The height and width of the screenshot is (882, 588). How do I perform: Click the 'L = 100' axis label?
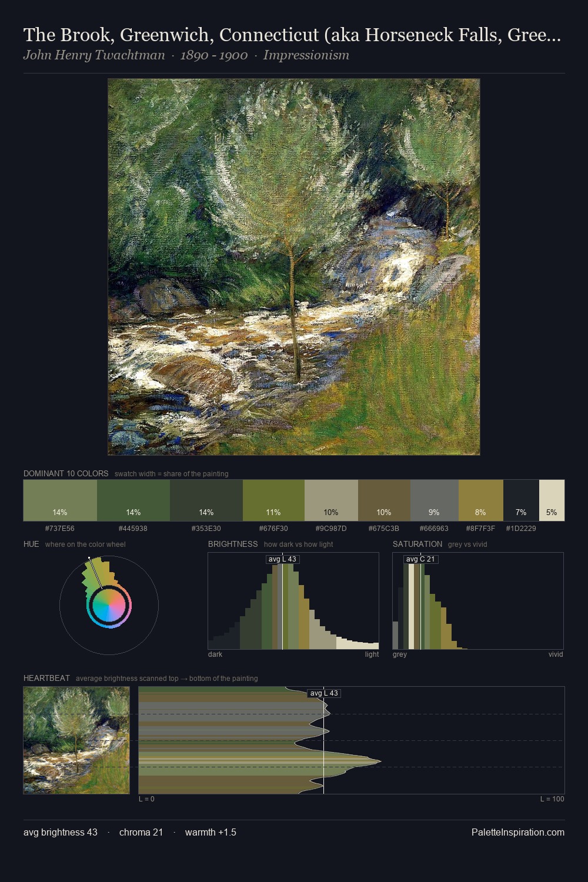tap(552, 799)
